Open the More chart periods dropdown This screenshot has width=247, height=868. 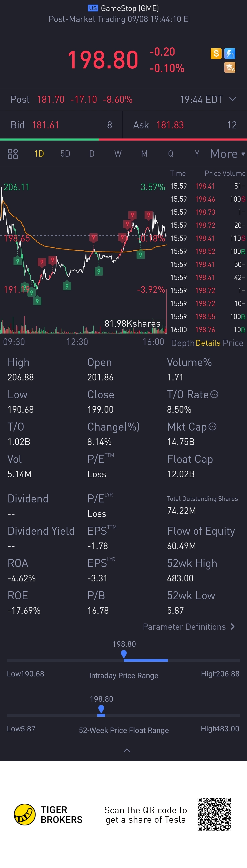tap(228, 154)
